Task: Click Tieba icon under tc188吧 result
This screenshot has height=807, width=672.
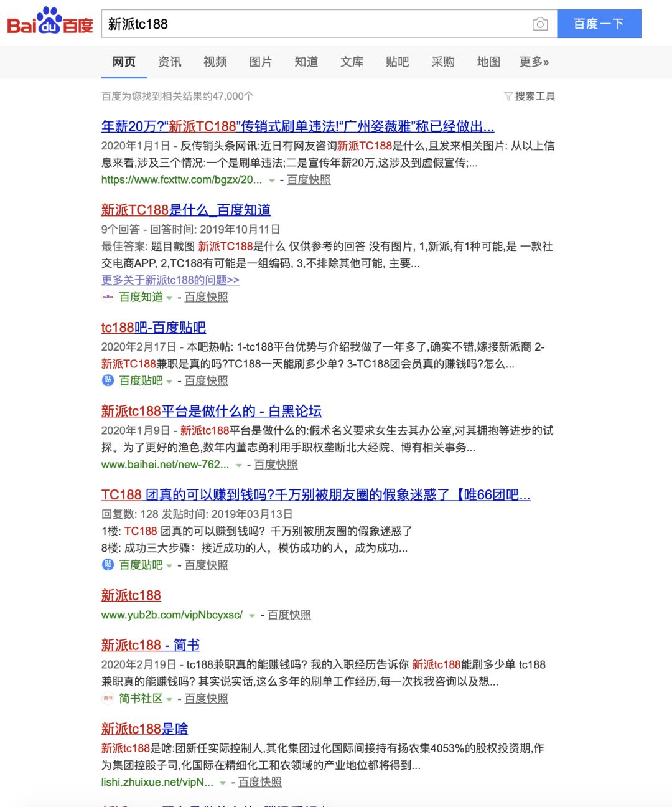Action: click(108, 380)
